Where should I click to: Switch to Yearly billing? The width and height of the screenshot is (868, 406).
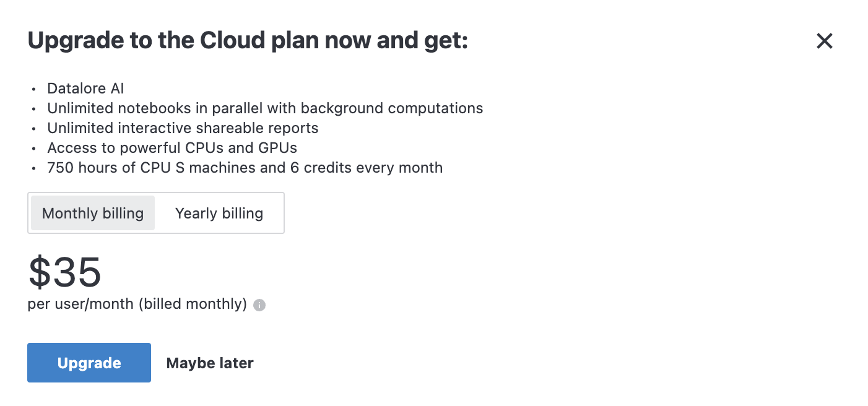click(219, 214)
